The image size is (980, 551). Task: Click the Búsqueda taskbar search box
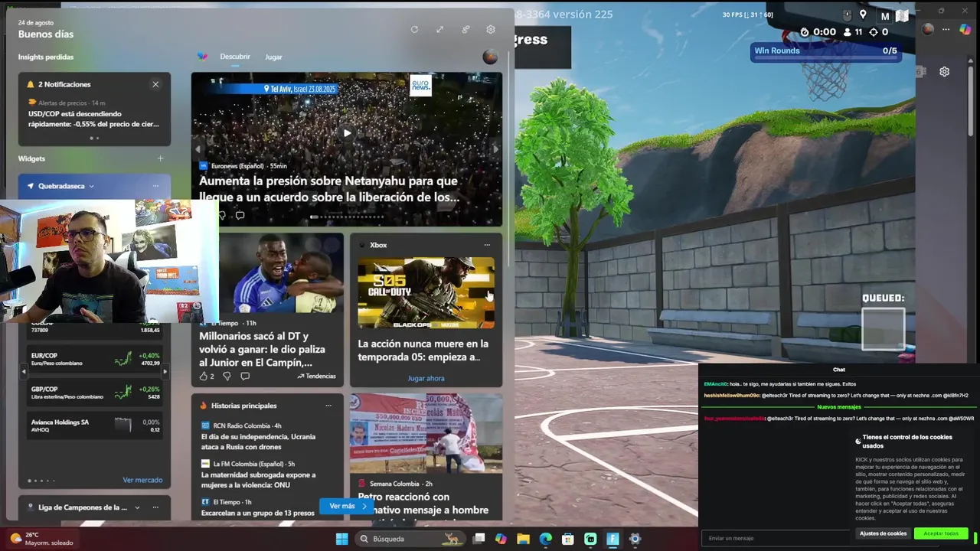[410, 539]
